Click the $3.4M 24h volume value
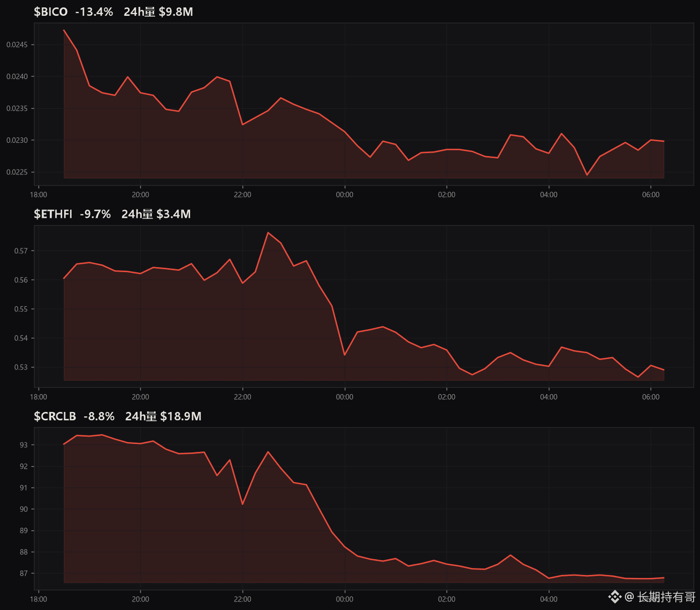700x610 pixels. point(173,214)
